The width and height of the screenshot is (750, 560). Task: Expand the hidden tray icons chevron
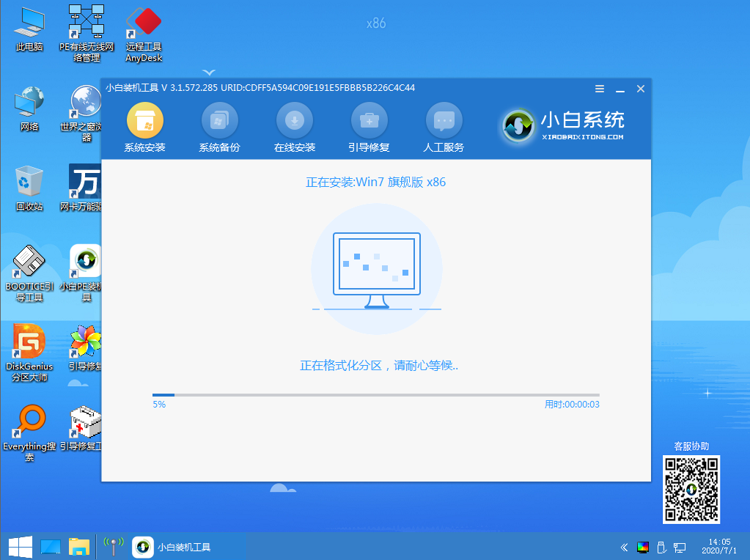click(622, 547)
